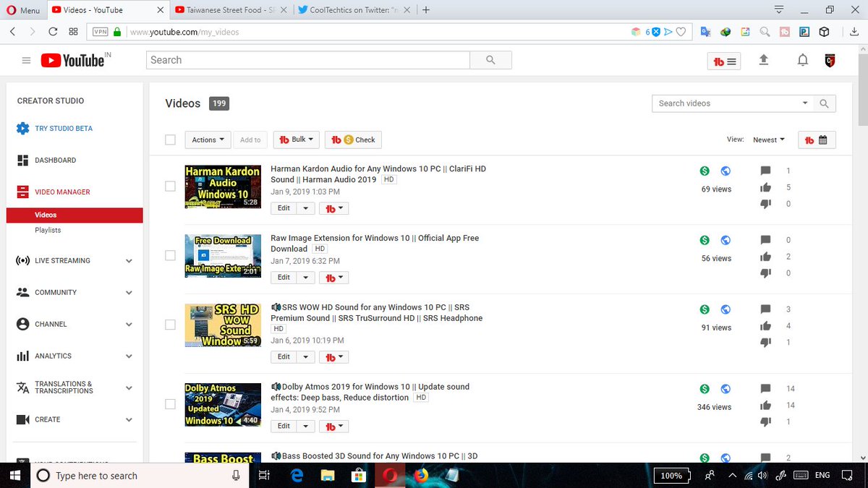Image resolution: width=868 pixels, height=488 pixels.
Task: Open the search videos filter dropdown arrow
Action: 805,103
